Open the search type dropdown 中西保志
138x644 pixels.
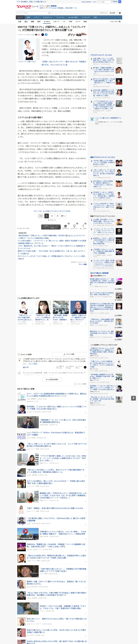click(114, 2)
